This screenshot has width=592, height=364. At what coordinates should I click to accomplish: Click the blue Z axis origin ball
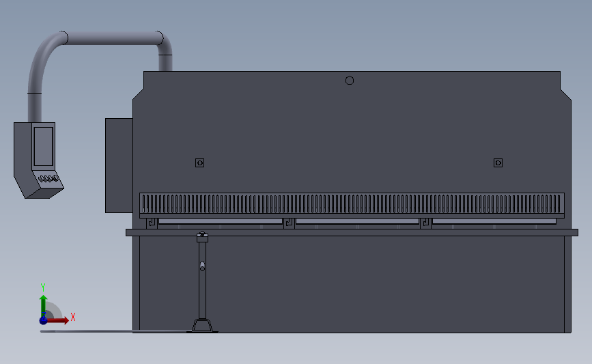coord(44,320)
